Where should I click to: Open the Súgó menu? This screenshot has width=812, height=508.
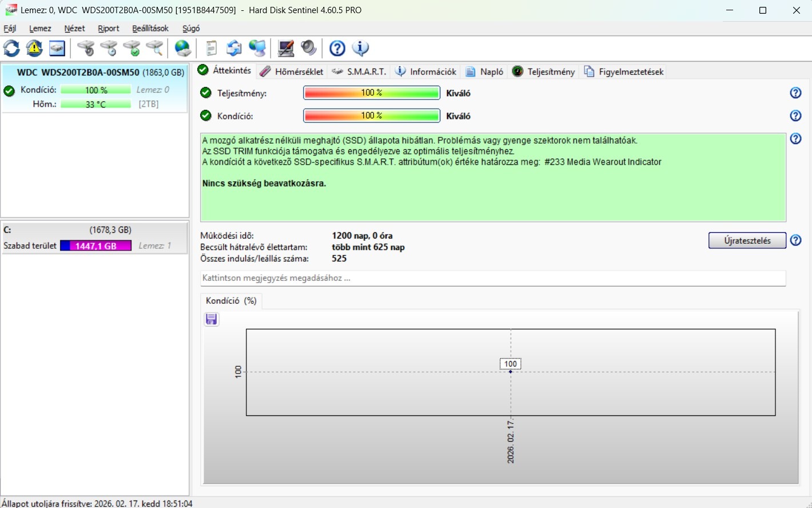[191, 28]
